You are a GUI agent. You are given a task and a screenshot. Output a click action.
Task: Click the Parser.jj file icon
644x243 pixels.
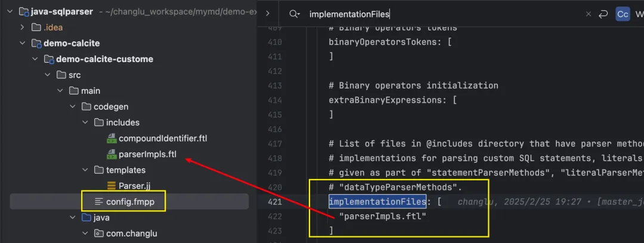click(x=111, y=186)
